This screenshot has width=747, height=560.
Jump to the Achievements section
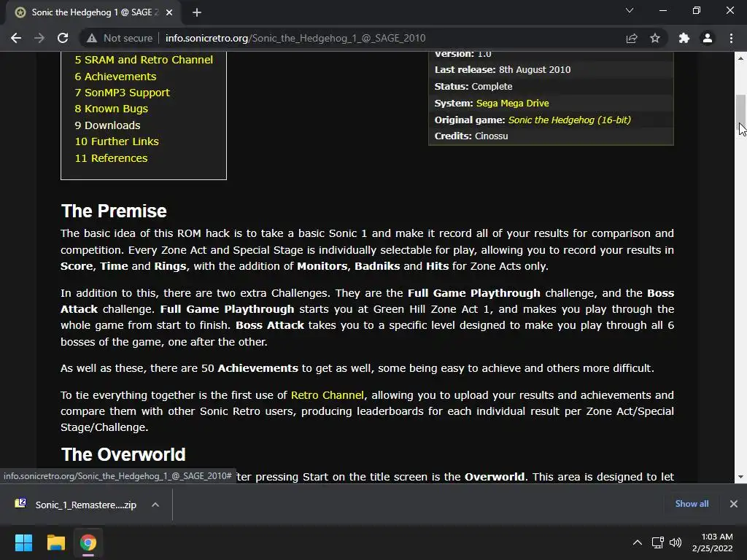click(115, 76)
